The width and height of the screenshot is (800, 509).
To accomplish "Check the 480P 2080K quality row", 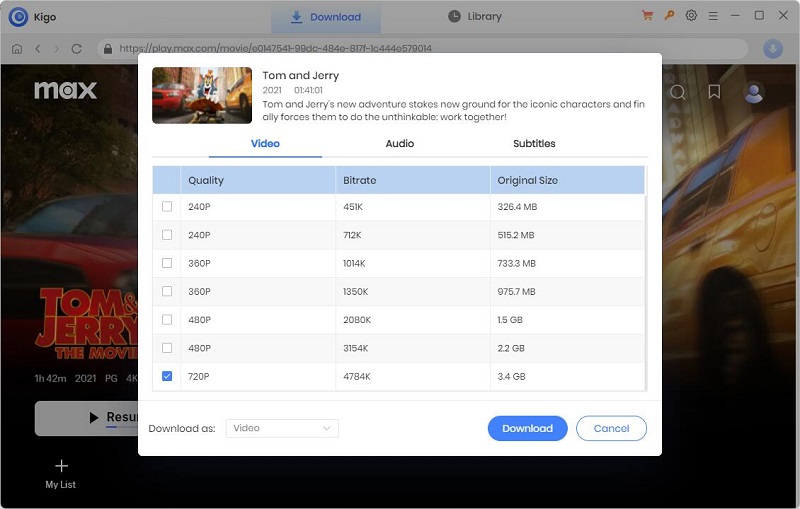I will (167, 320).
